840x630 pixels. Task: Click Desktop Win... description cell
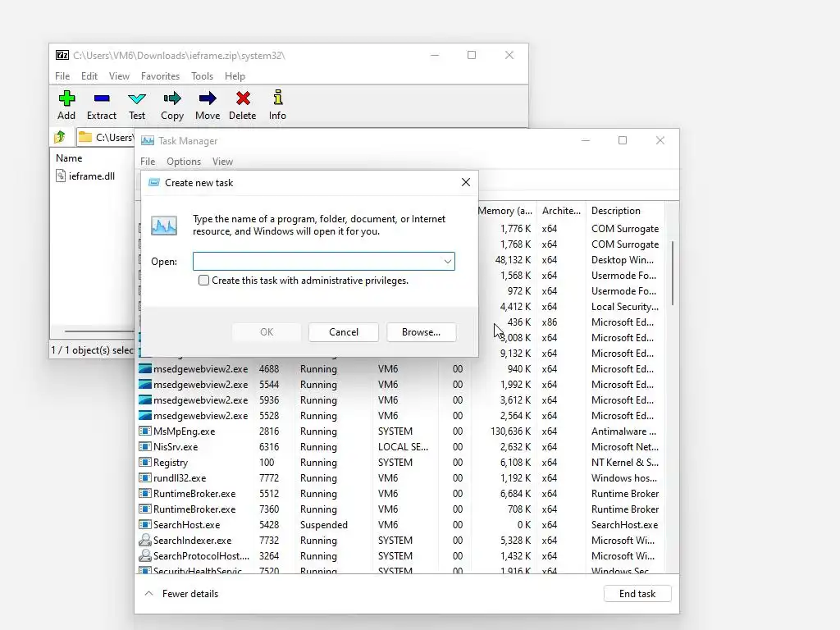tap(623, 260)
